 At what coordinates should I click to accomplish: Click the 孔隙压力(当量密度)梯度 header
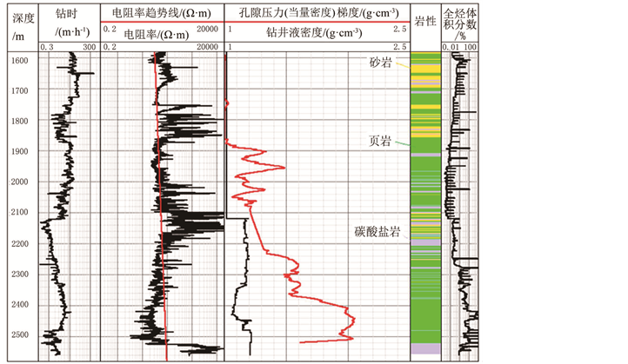318,15
